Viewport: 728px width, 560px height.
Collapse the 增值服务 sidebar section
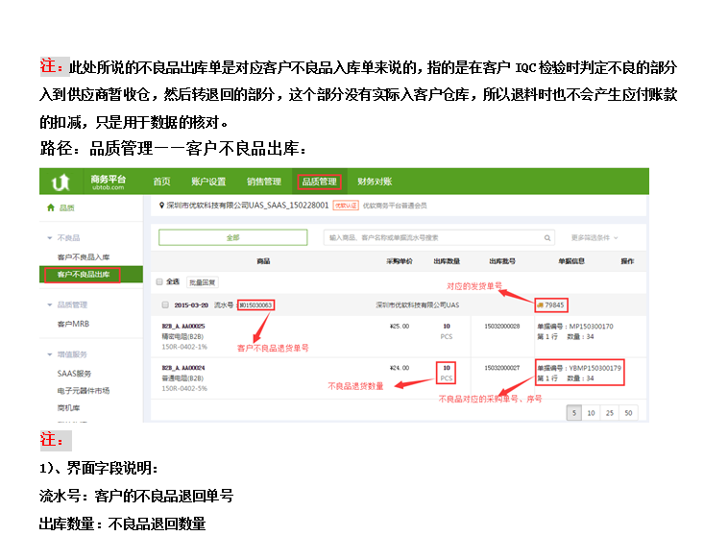click(50, 354)
